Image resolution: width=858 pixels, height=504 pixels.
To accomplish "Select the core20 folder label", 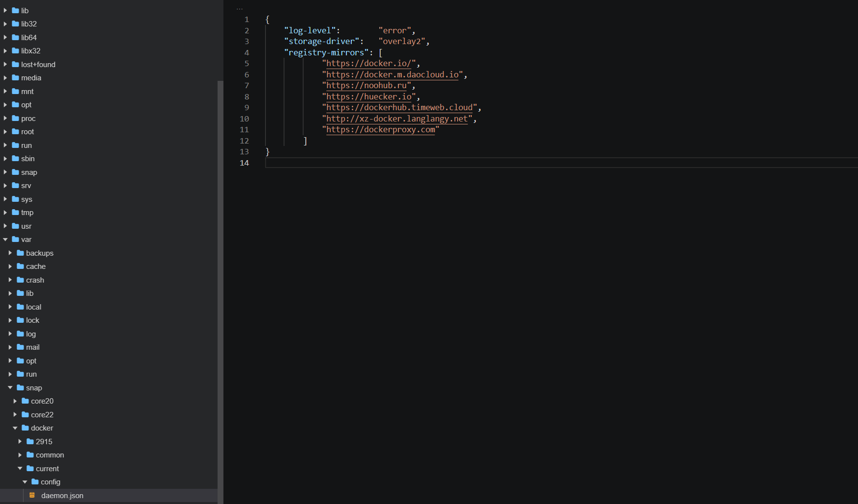I will pyautogui.click(x=42, y=401).
